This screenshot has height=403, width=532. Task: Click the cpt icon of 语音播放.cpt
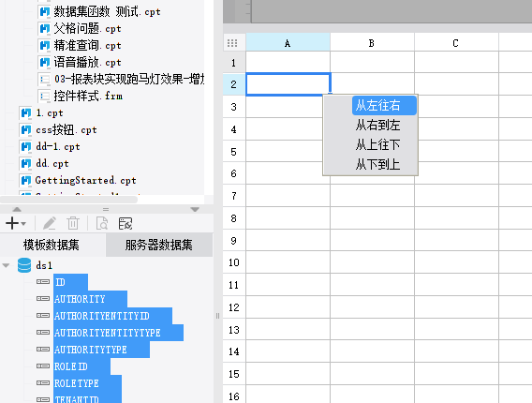click(x=44, y=63)
